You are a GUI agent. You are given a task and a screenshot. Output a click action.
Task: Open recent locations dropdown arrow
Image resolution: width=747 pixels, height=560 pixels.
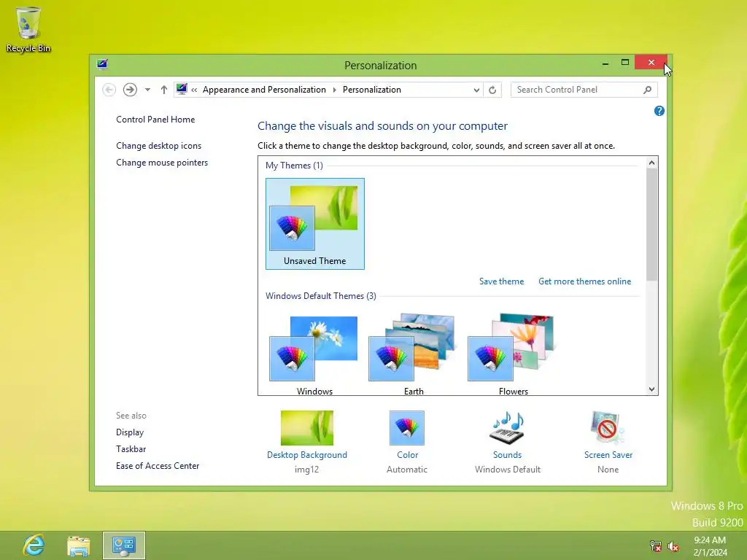pyautogui.click(x=147, y=90)
